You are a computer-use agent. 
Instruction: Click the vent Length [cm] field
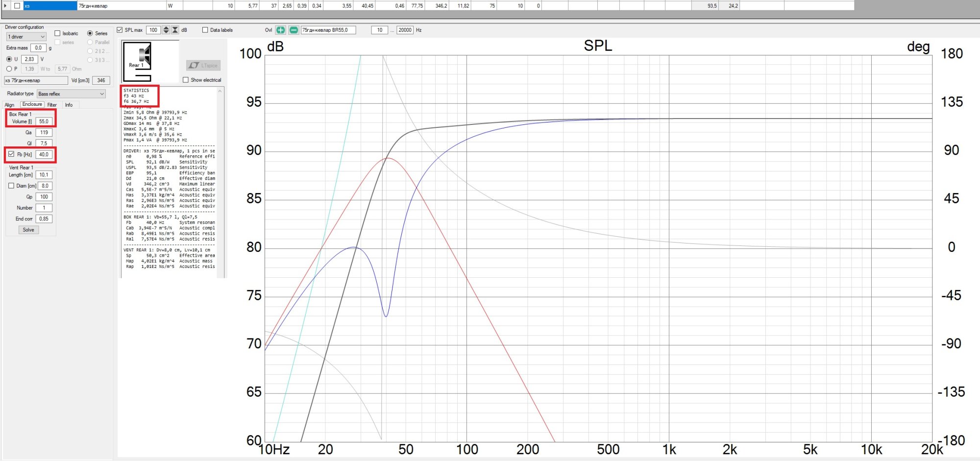tap(44, 175)
